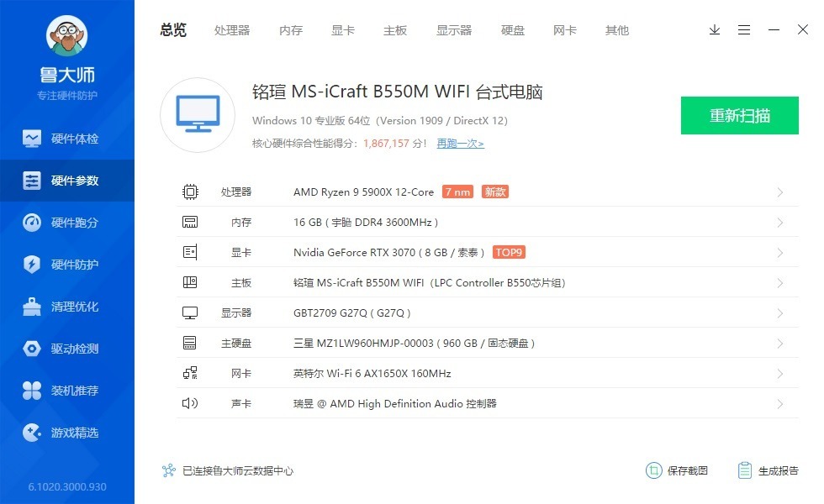Click the 主板 motherboard icon
The width and height of the screenshot is (824, 504).
(190, 282)
